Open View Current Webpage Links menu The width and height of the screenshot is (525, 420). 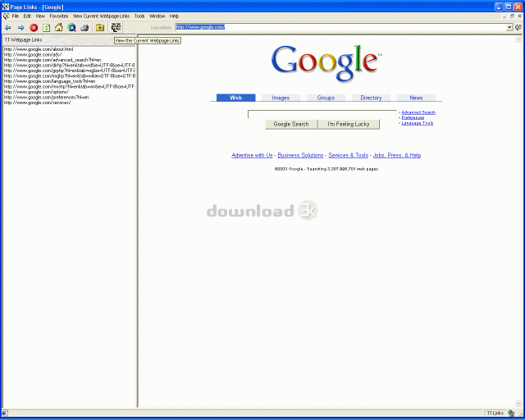click(x=101, y=16)
